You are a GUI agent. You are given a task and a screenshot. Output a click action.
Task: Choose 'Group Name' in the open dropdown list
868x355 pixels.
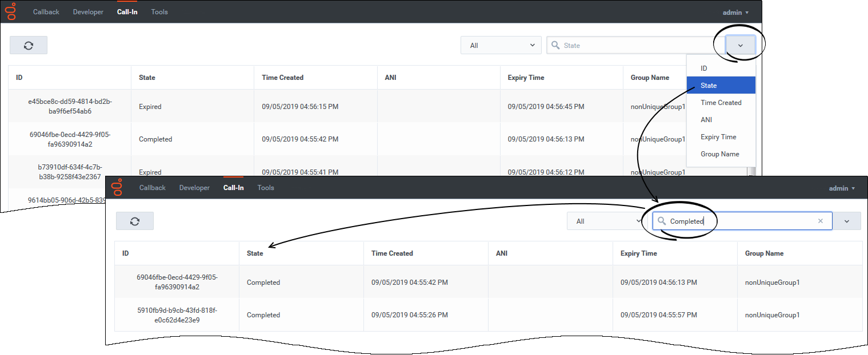coord(719,154)
